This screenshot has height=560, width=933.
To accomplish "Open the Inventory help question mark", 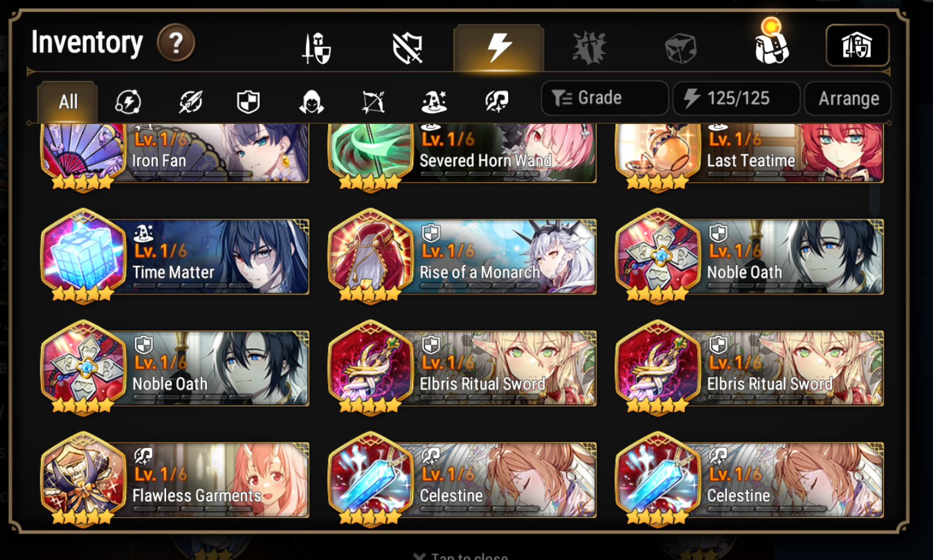I will 176,43.
